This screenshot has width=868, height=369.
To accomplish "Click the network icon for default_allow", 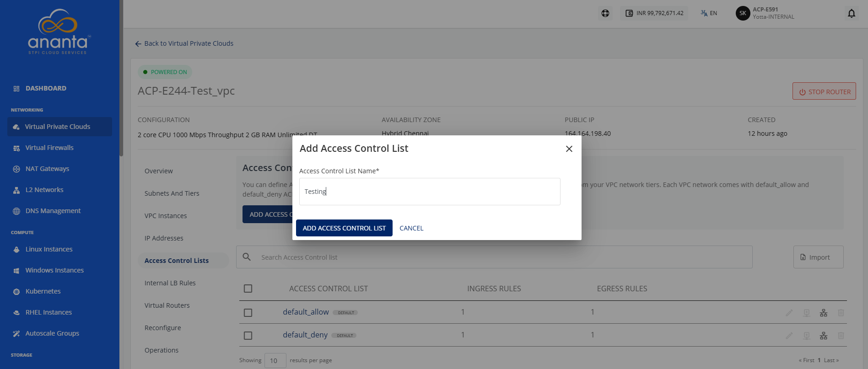I will (x=823, y=313).
